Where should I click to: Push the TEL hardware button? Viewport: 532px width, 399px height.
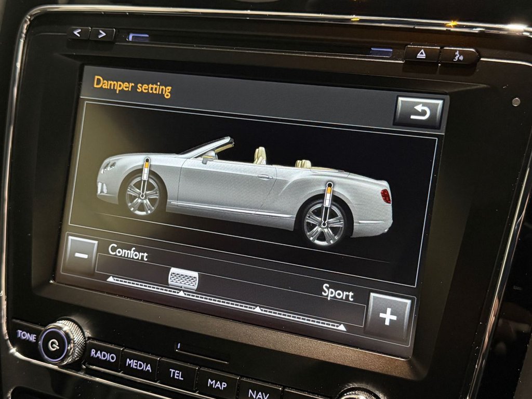tap(177, 375)
